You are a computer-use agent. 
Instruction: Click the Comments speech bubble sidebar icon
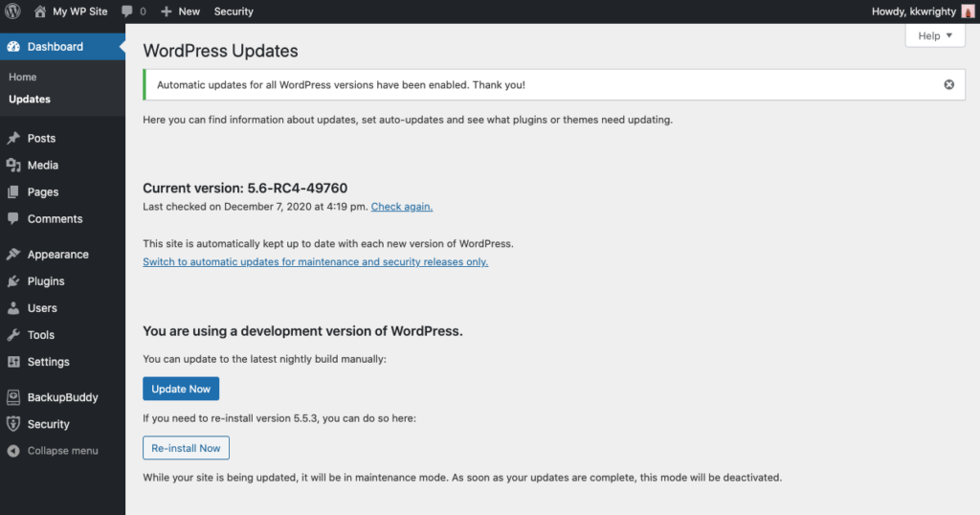(x=13, y=219)
